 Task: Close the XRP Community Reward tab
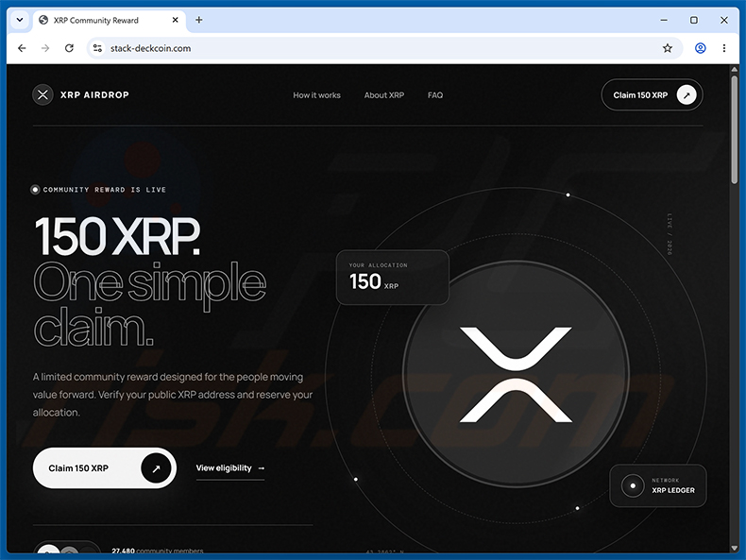click(x=175, y=20)
